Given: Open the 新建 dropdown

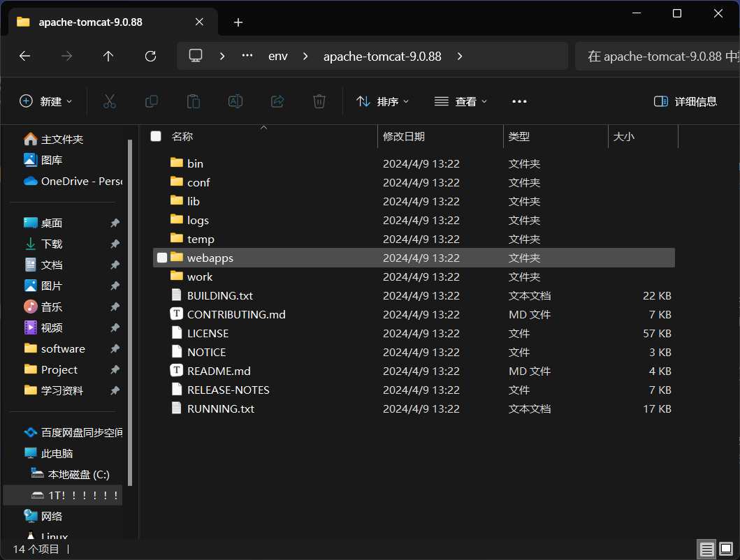Looking at the screenshot, I should coord(46,101).
